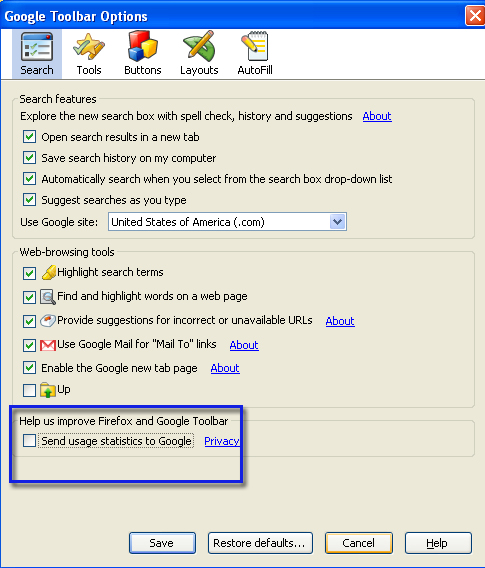Enable the Up button checkbox
Viewport: 485px width, 568px height.
[29, 390]
